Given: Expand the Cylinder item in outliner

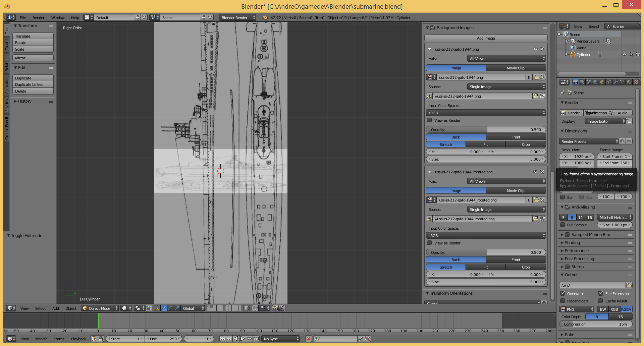Looking at the screenshot, I should point(566,54).
